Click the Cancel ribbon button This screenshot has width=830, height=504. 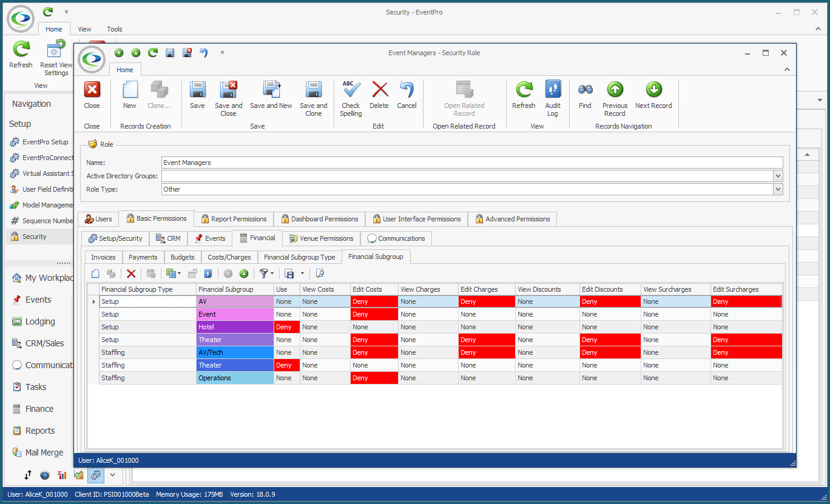(x=407, y=96)
